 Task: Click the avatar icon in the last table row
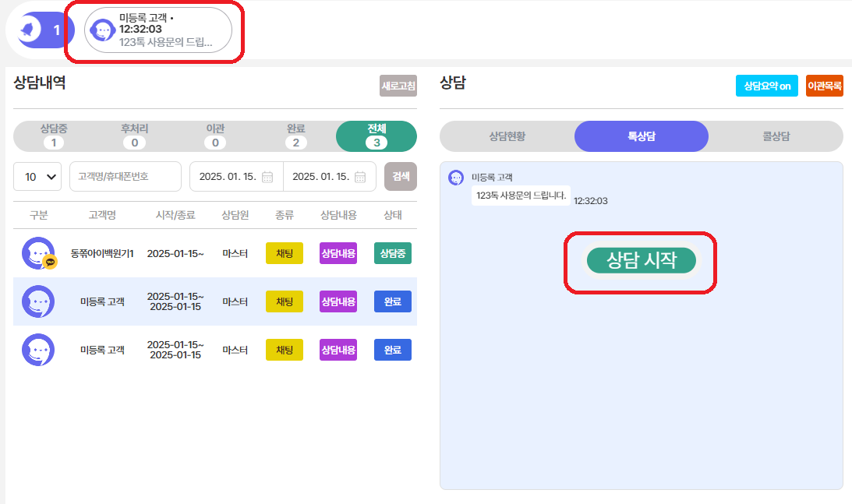[38, 350]
